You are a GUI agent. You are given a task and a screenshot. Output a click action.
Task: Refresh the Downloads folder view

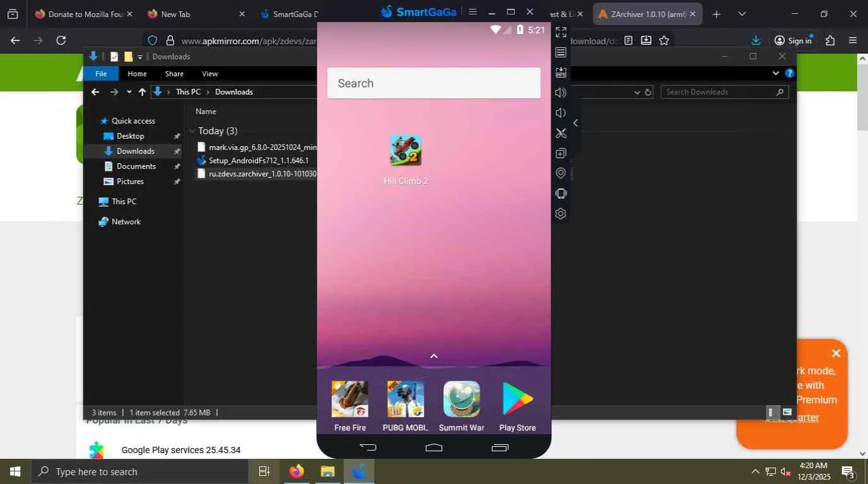point(648,92)
